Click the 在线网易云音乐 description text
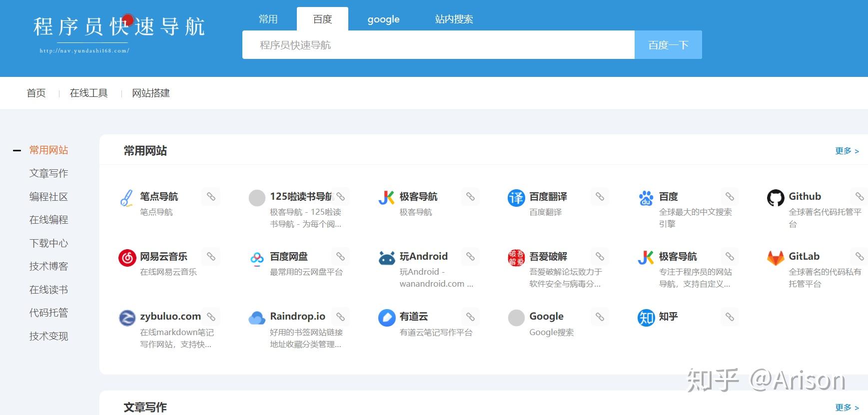 point(168,272)
